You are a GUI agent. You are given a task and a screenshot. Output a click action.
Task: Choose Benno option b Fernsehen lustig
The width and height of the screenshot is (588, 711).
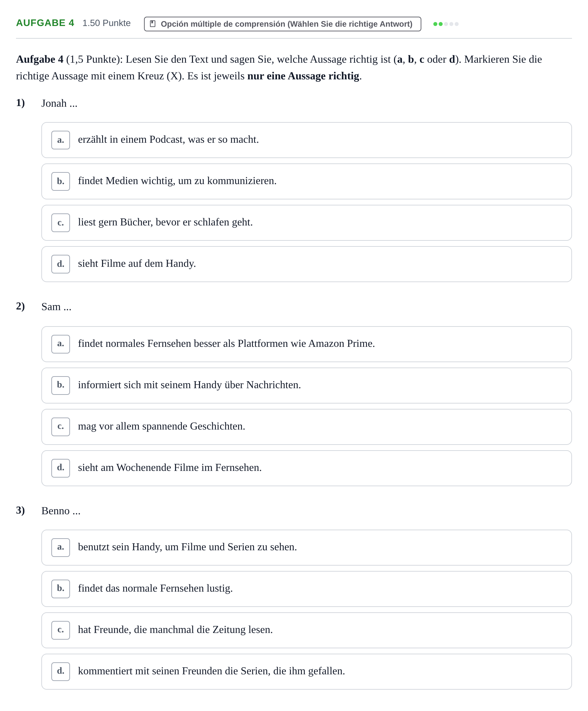point(306,589)
